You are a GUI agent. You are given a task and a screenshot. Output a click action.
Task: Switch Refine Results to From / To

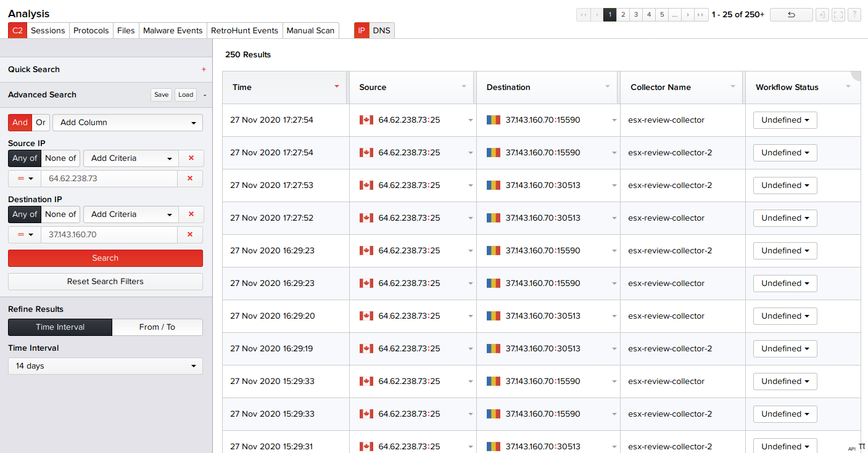click(x=157, y=327)
